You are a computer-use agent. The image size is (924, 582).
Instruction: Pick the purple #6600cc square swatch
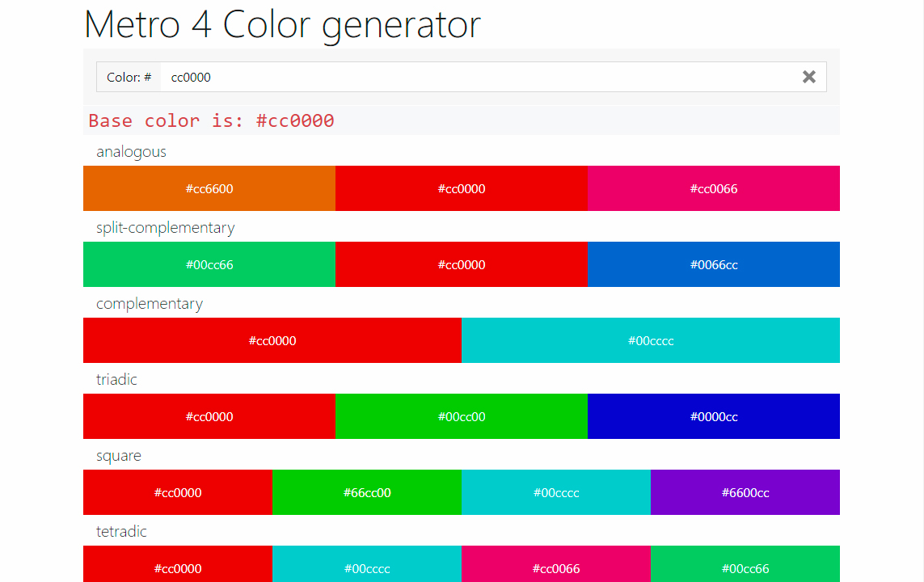(745, 492)
